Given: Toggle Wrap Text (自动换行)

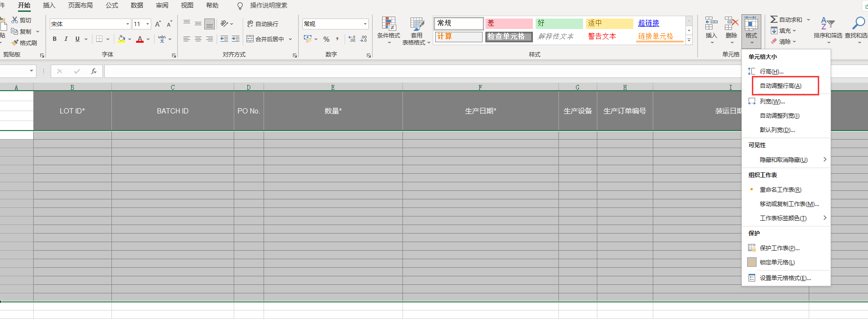Looking at the screenshot, I should click(x=263, y=24).
